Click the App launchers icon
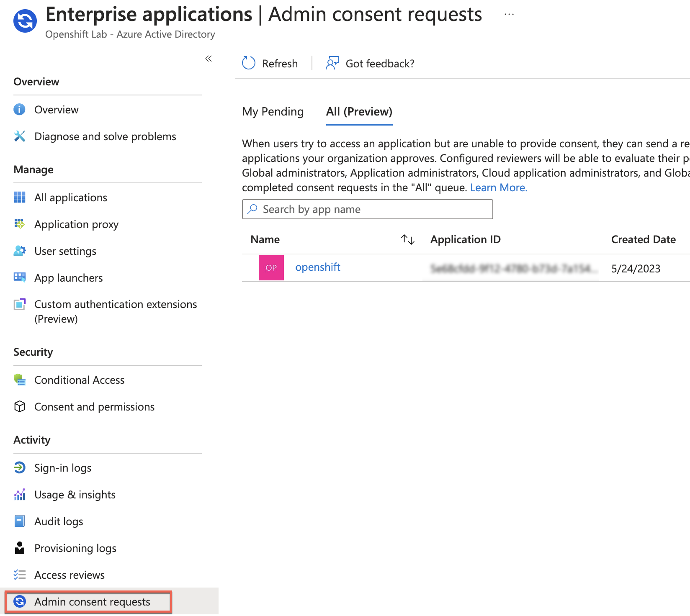This screenshot has width=690, height=616. [x=19, y=277]
